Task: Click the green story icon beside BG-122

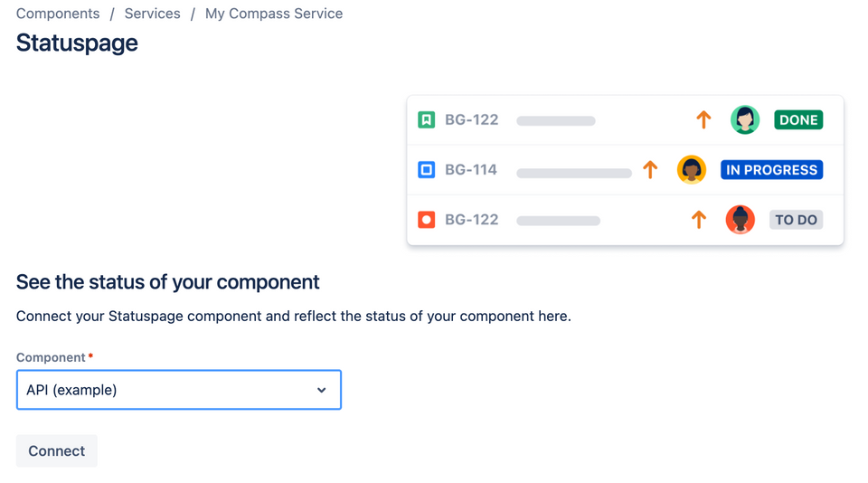Action: [x=426, y=119]
